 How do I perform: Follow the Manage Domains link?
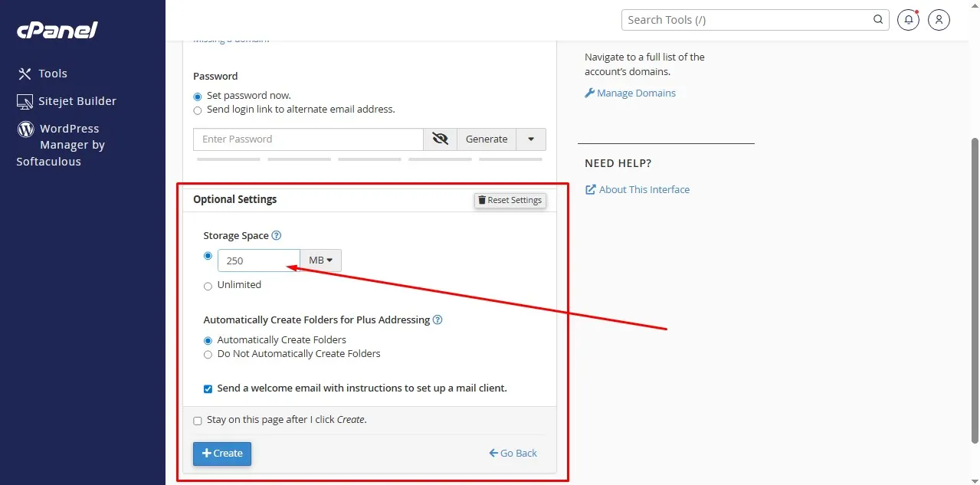tap(635, 93)
